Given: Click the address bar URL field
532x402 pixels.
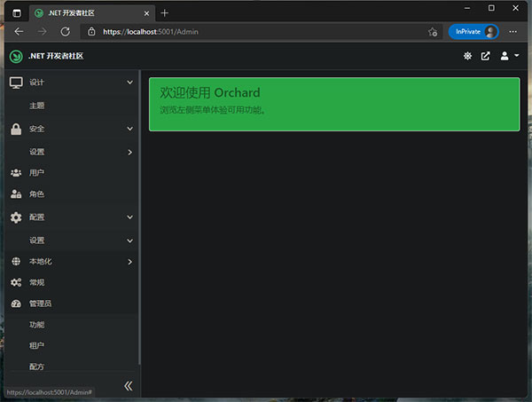Looking at the screenshot, I should tap(262, 32).
